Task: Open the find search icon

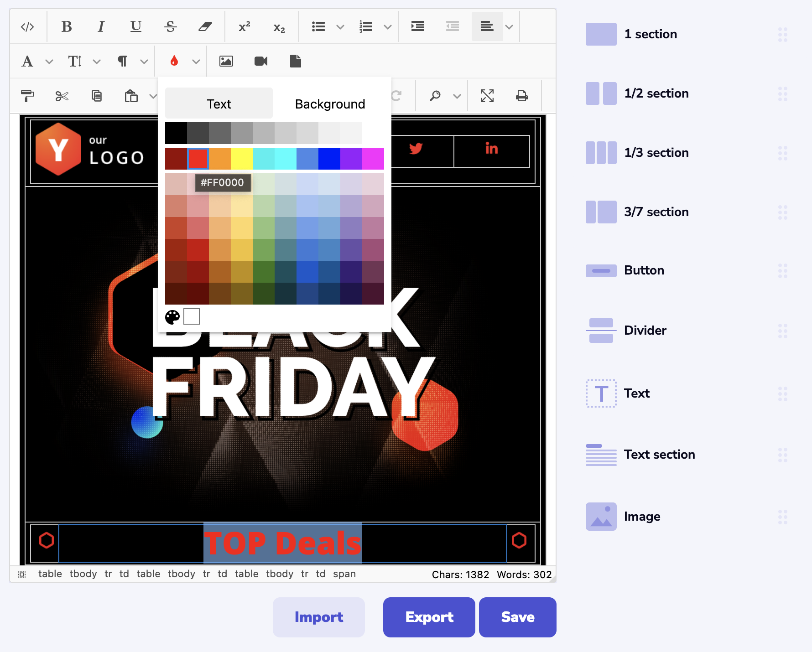Action: pos(435,96)
